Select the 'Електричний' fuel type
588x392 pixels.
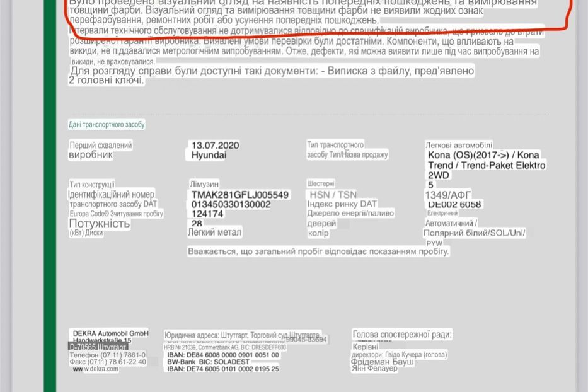[442, 213]
